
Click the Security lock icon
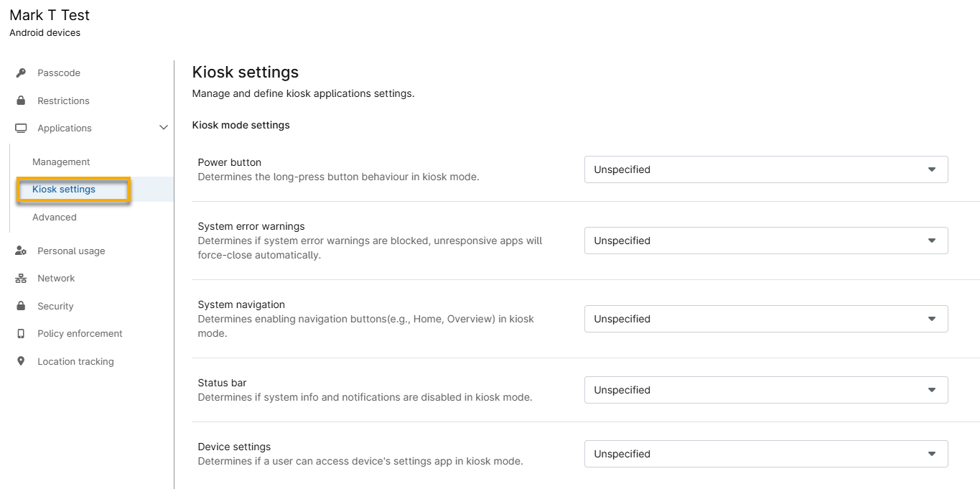pyautogui.click(x=21, y=306)
